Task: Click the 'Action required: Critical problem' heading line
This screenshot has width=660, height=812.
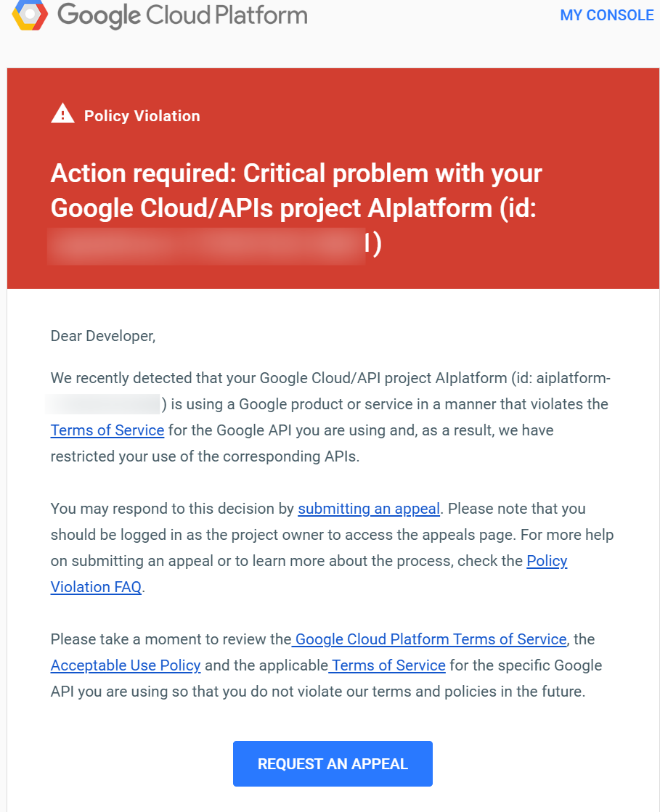Action: click(296, 173)
